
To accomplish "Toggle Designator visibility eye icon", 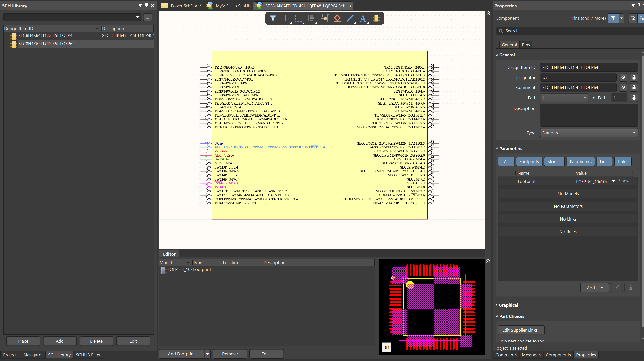I will (x=623, y=77).
